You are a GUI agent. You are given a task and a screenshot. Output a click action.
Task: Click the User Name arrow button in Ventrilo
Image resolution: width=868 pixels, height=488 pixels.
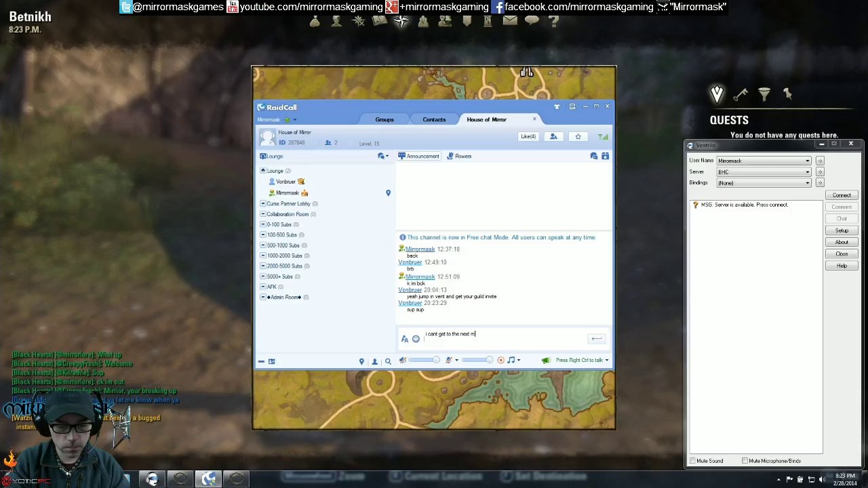(819, 161)
